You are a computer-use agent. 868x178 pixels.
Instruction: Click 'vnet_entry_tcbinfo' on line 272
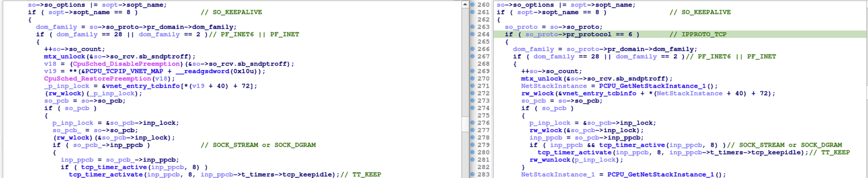click(x=600, y=93)
